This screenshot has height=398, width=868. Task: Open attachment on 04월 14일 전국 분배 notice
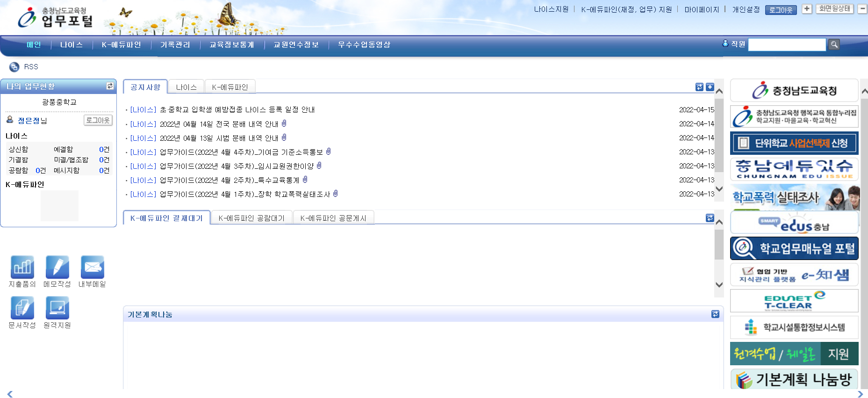click(284, 123)
